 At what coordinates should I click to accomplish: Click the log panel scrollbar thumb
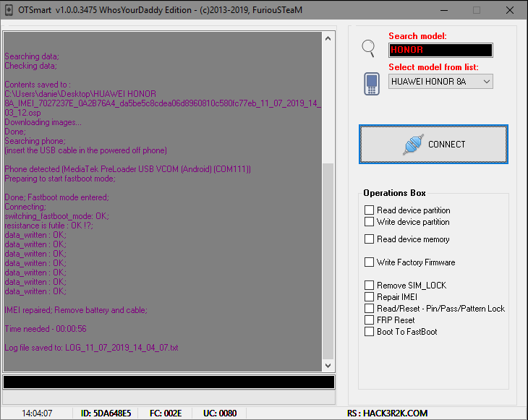coord(328,261)
